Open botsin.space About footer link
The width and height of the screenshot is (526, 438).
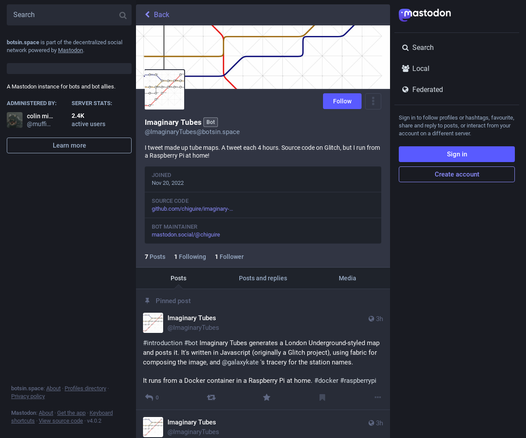pos(53,388)
